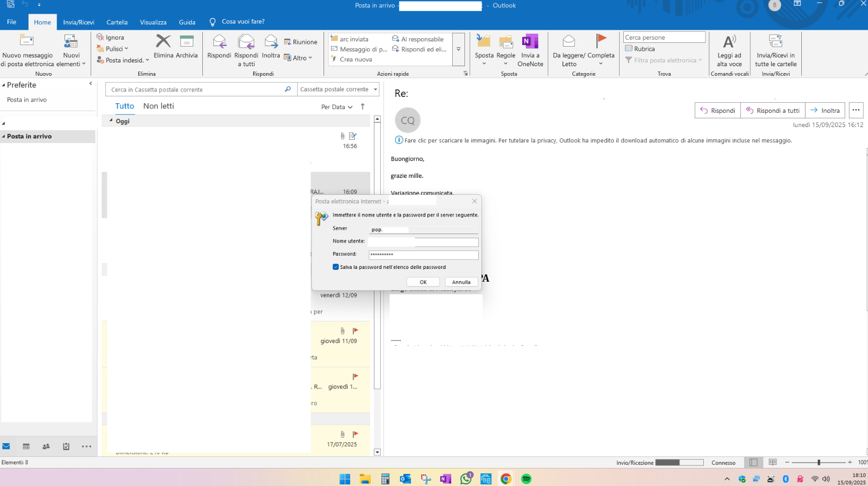868x486 pixels.
Task: Open the Rubrica address book
Action: pyautogui.click(x=640, y=49)
